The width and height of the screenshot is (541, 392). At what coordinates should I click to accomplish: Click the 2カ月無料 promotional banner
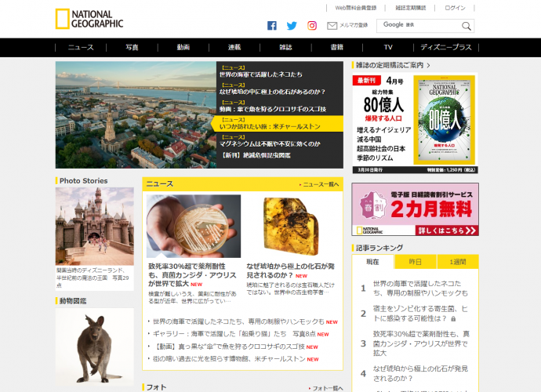point(415,209)
